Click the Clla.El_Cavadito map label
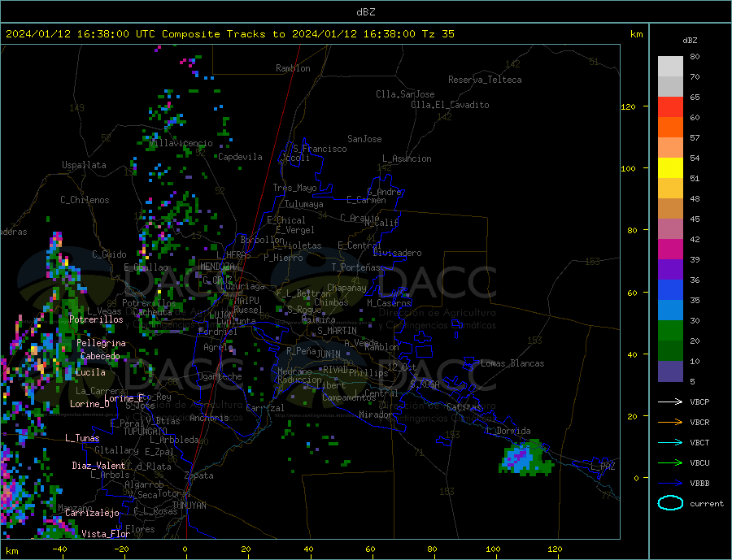Screen dimensions: 732x560 [x=450, y=105]
